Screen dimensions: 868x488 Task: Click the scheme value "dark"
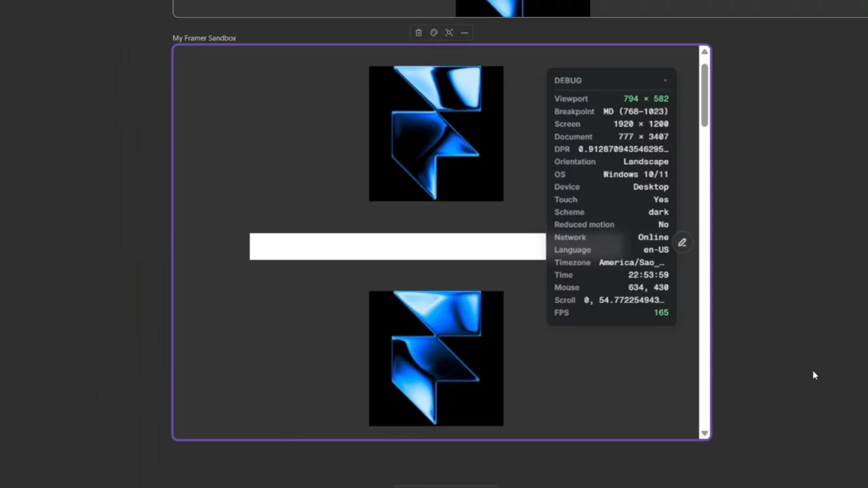pos(658,212)
